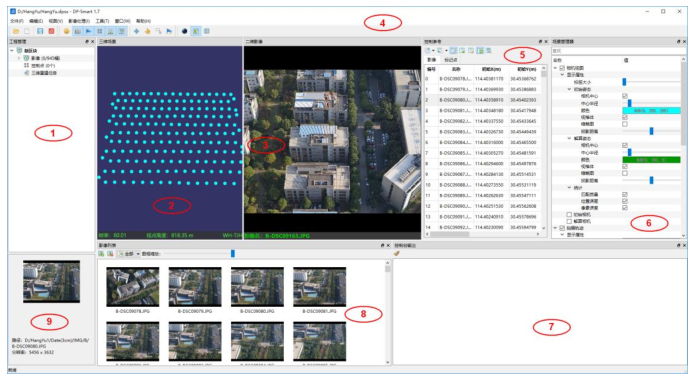The image size is (695, 382).
Task: Enable the 解算相机 checkbox
Action: point(569,221)
